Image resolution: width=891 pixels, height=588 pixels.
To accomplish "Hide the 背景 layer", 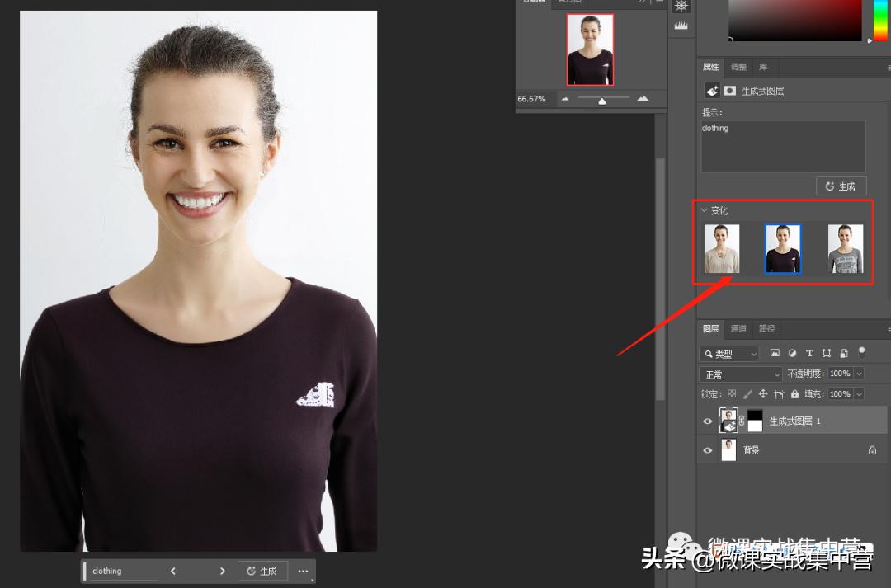I will coord(707,450).
